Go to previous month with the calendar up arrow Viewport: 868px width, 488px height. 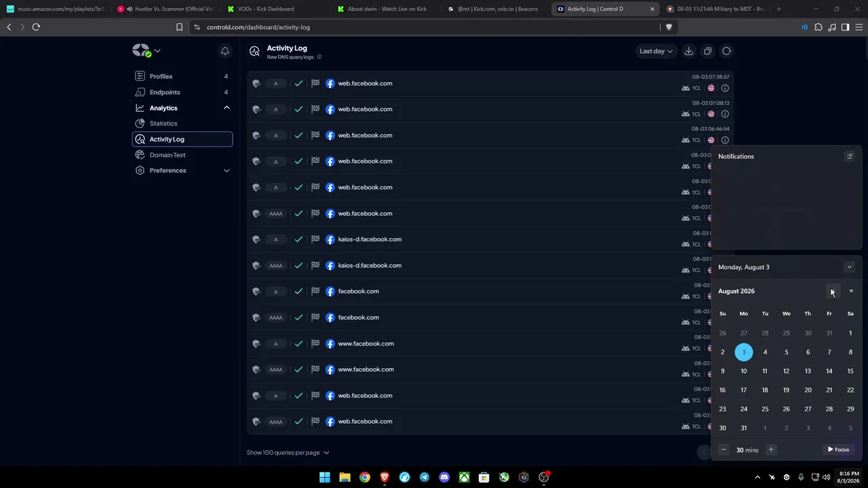coord(832,291)
